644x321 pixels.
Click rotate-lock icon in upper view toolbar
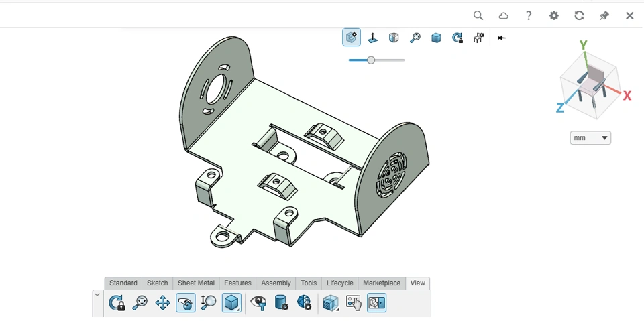[x=458, y=38]
